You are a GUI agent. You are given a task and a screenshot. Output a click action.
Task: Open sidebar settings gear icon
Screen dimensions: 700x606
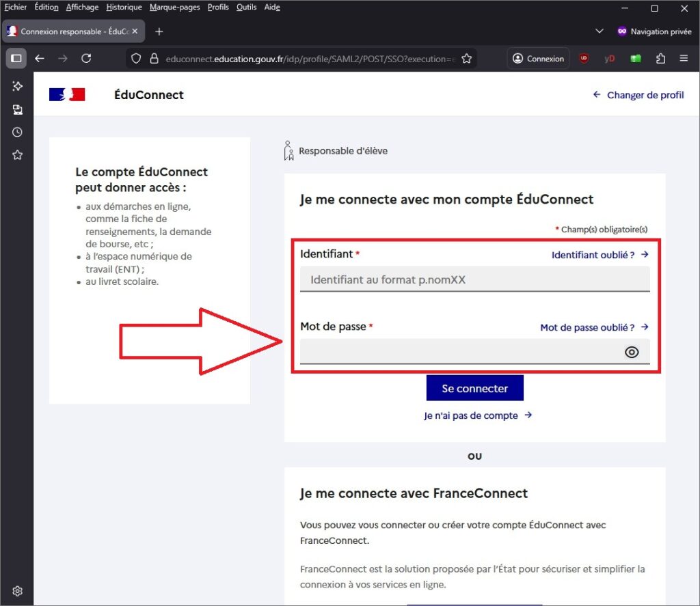pyautogui.click(x=17, y=591)
